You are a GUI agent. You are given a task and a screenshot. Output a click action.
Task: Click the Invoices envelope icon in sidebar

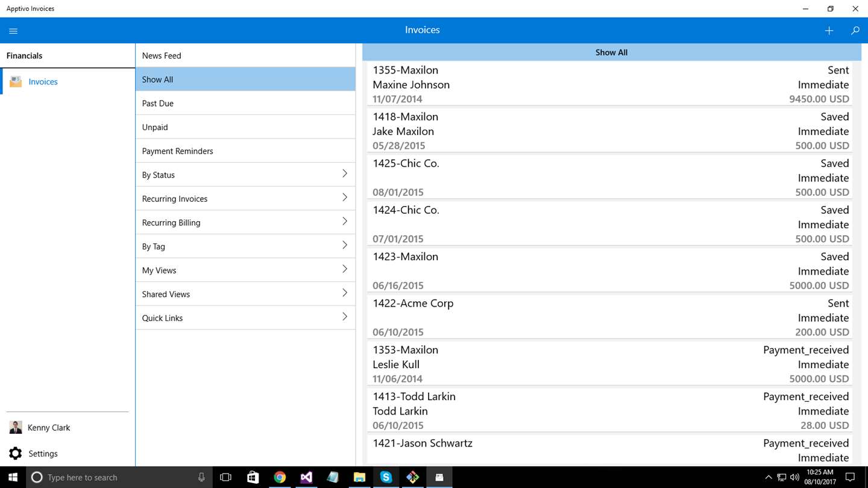[x=16, y=82]
